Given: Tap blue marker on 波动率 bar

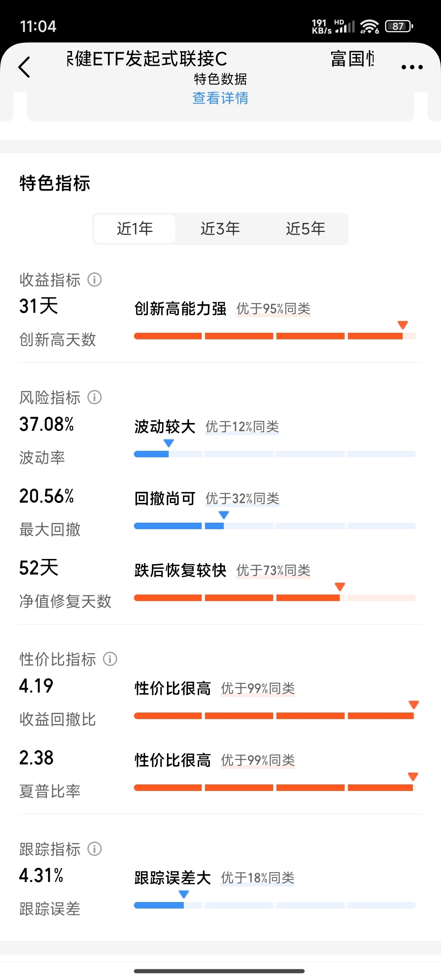Looking at the screenshot, I should [x=169, y=443].
